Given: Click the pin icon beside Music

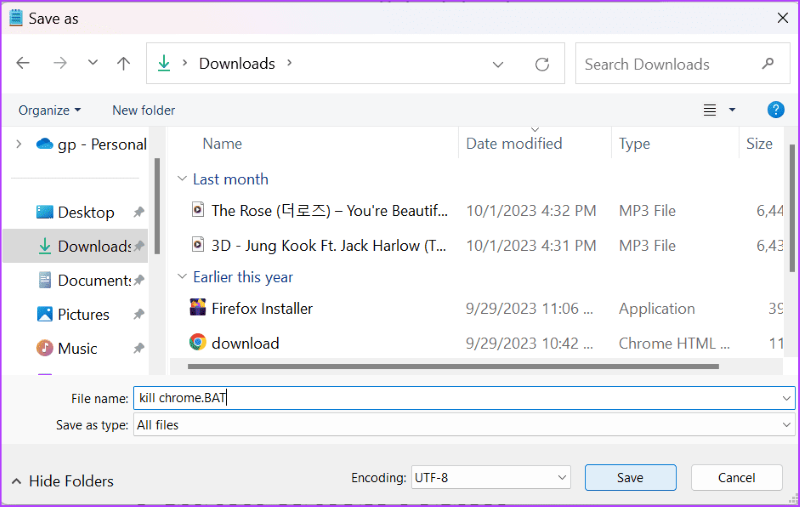Looking at the screenshot, I should pos(139,348).
